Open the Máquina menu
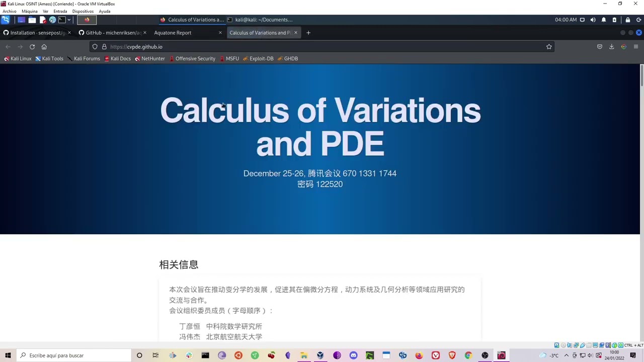 [29, 11]
